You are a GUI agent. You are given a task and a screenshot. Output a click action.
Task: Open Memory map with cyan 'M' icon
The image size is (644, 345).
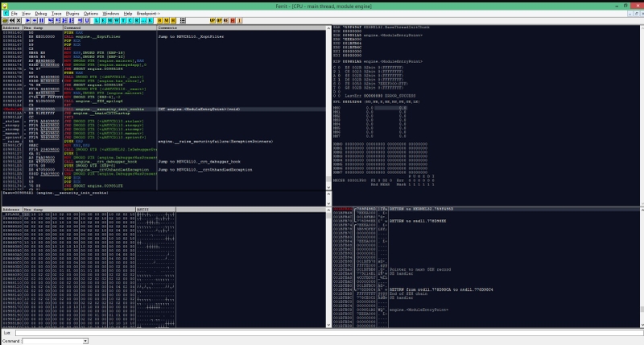(109, 21)
